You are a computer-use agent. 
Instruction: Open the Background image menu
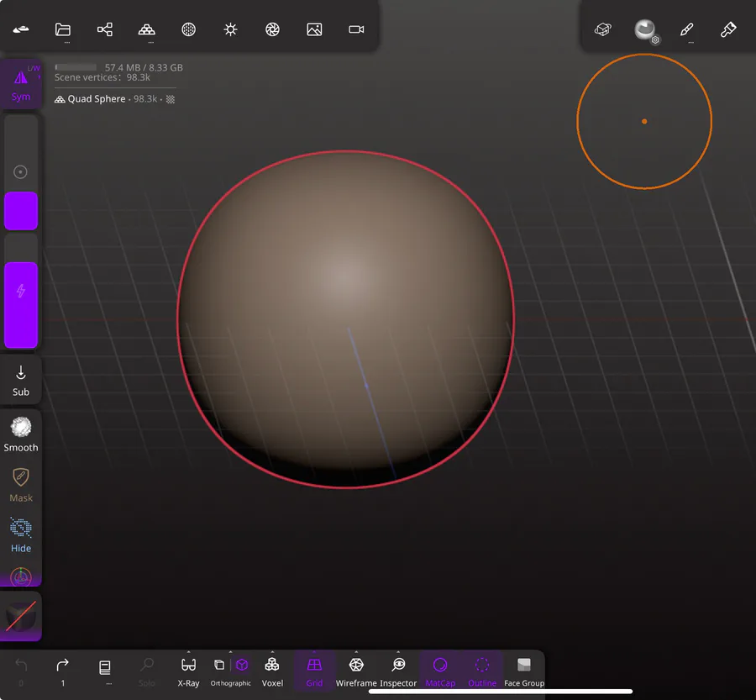pyautogui.click(x=314, y=29)
